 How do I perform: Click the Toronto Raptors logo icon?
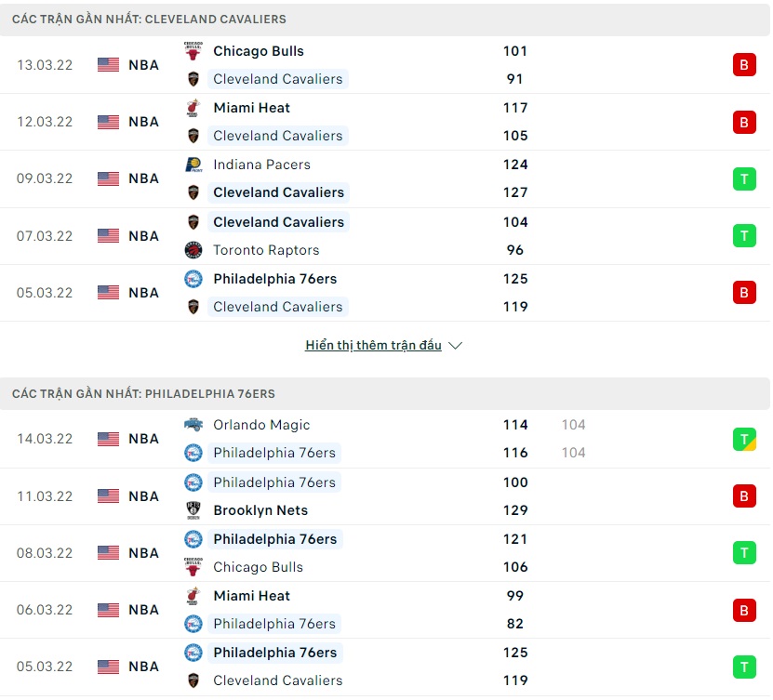point(193,250)
